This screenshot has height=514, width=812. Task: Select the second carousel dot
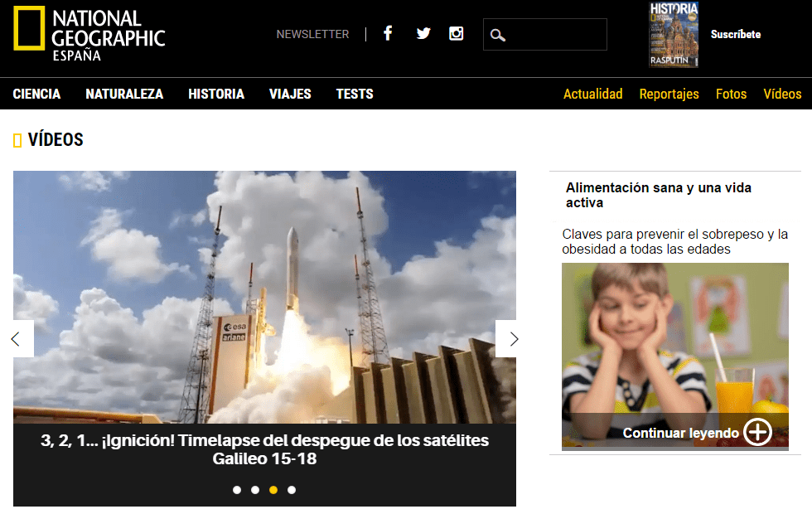[255, 490]
